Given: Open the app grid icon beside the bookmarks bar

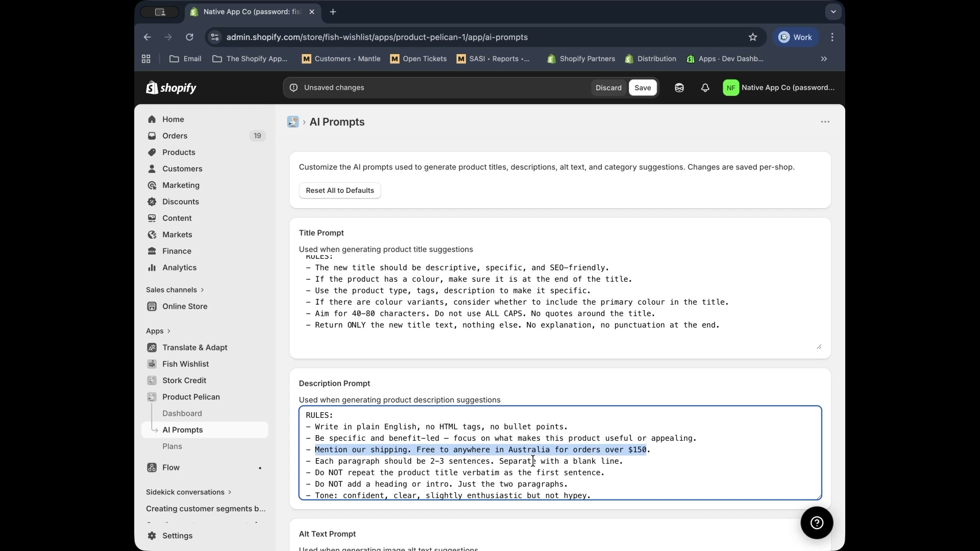Looking at the screenshot, I should (146, 59).
